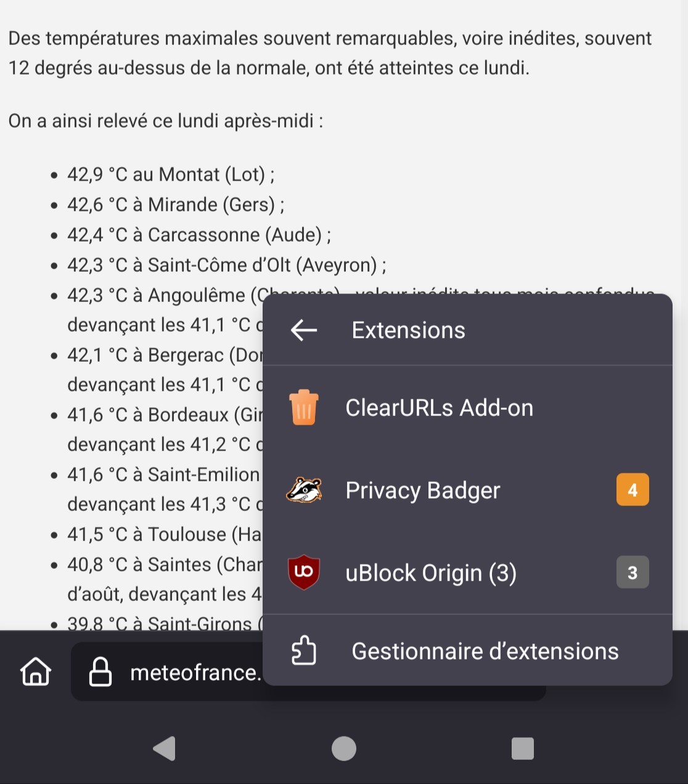
Task: Tap the "42,4 °C à Carcassonne (Aude)" list item
Action: tap(199, 235)
